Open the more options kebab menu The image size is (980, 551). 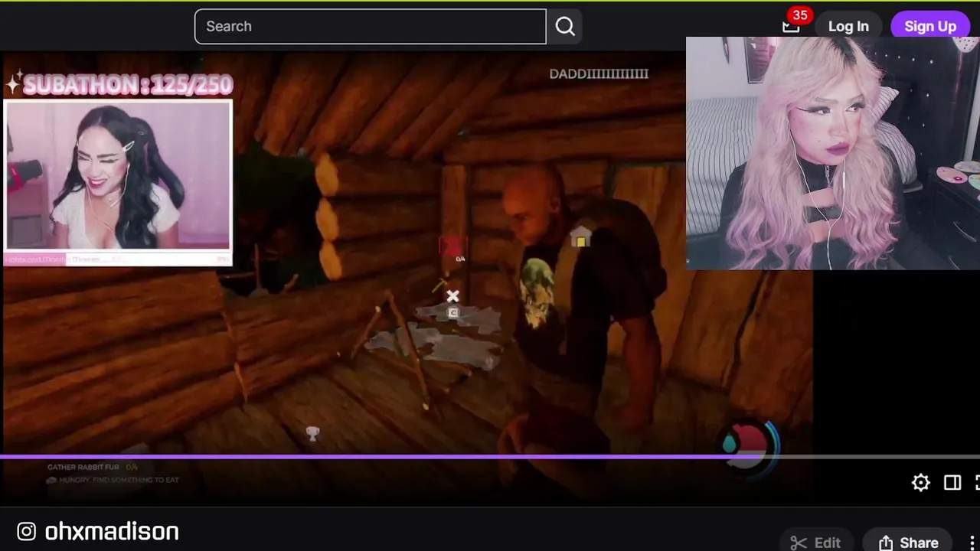(972, 543)
